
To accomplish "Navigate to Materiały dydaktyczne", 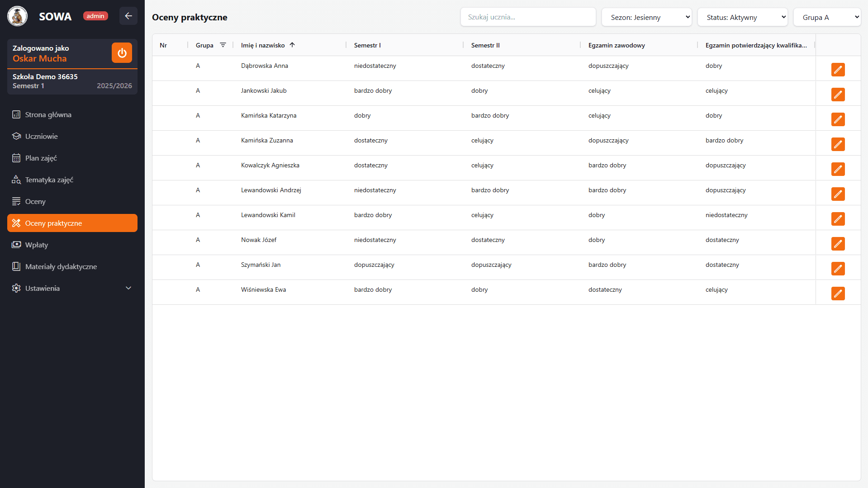I will 61,266.
